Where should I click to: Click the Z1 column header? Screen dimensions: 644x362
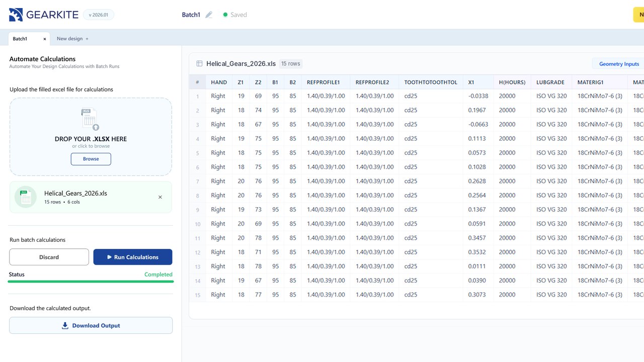coord(240,82)
